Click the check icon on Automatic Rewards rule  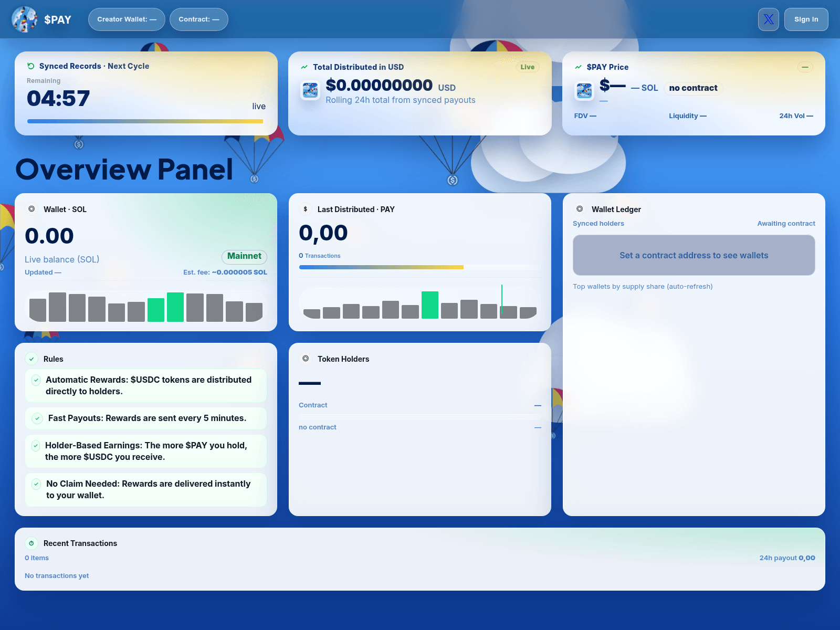(x=36, y=380)
